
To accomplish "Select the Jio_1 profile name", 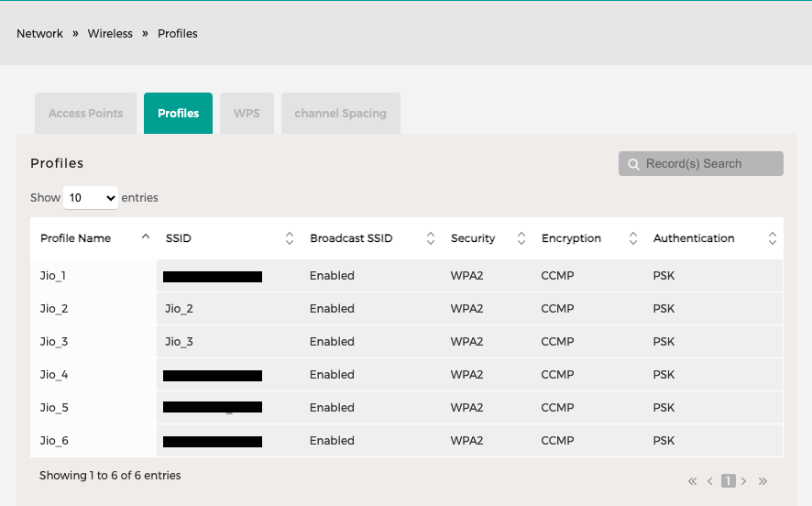I will pyautogui.click(x=53, y=276).
